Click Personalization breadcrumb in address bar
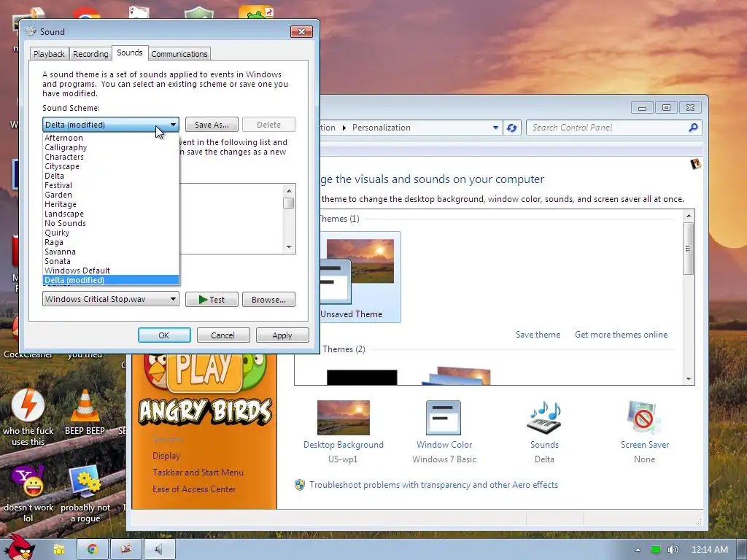747x560 pixels. point(381,128)
